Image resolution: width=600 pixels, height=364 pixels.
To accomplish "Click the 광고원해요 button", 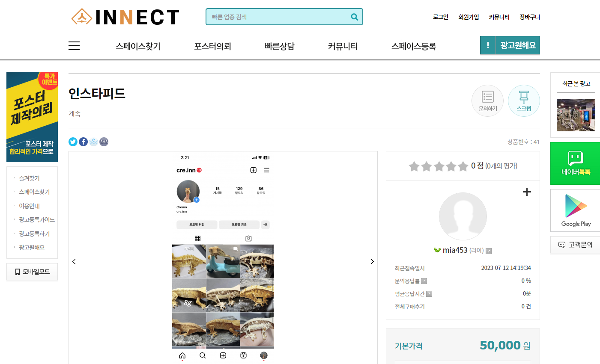I will pos(510,45).
